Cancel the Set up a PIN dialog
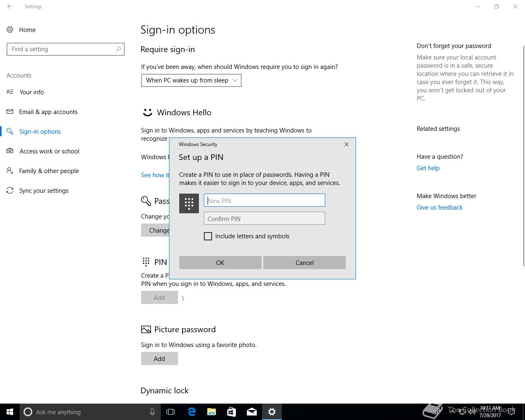 click(x=304, y=262)
